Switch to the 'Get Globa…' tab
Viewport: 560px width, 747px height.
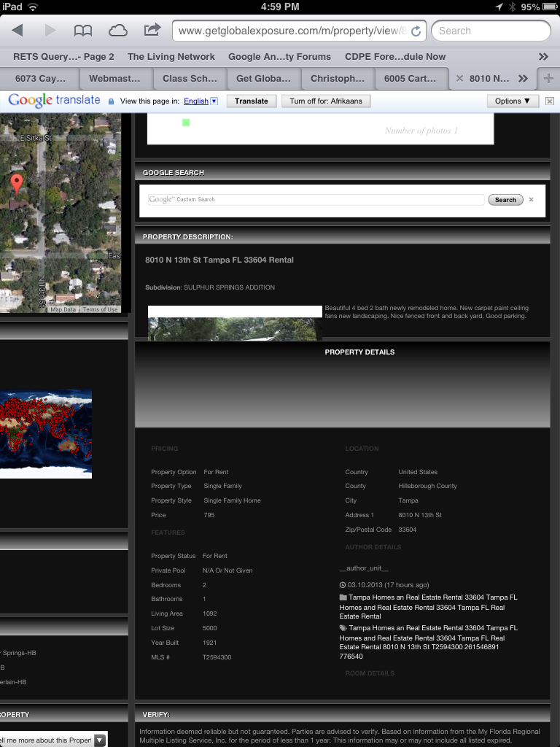(x=263, y=79)
